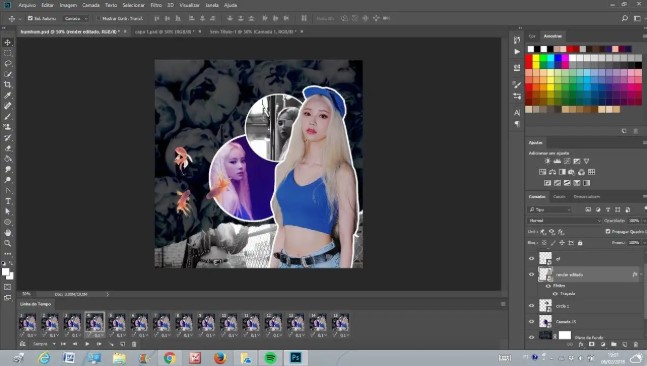Select the Clone Stamp tool

pyautogui.click(x=7, y=127)
